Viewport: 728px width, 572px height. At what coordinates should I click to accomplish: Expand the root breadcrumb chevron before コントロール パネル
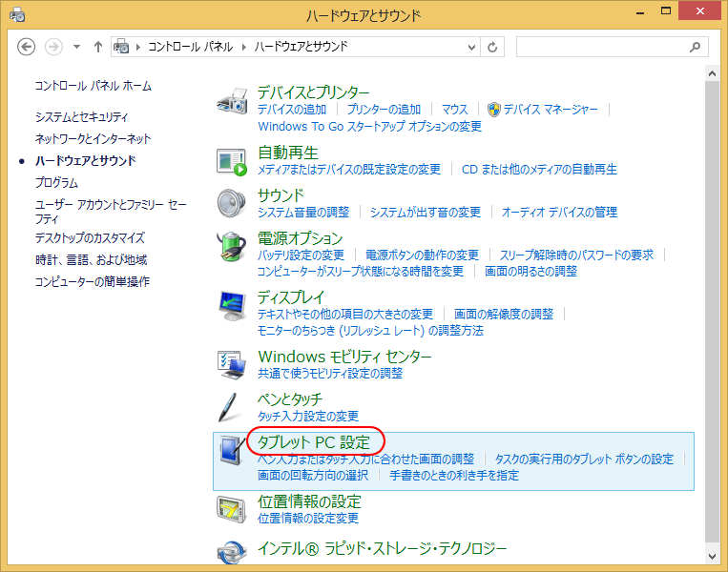(138, 47)
